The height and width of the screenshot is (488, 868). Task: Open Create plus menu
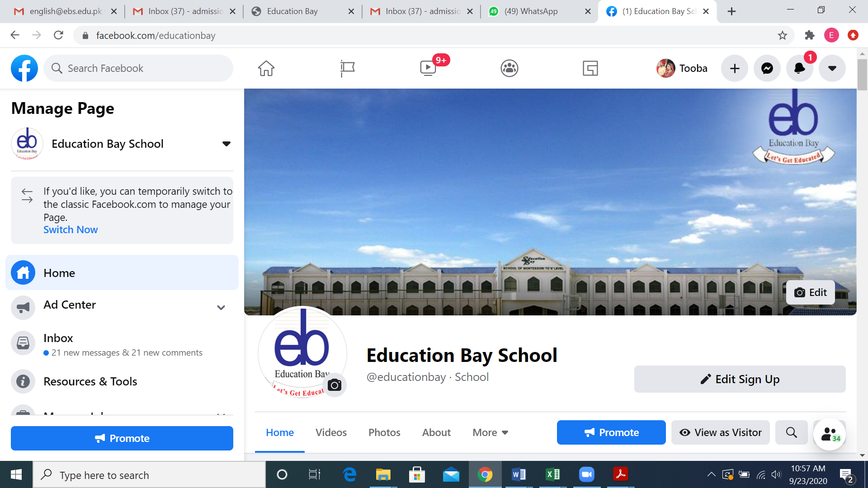[735, 68]
